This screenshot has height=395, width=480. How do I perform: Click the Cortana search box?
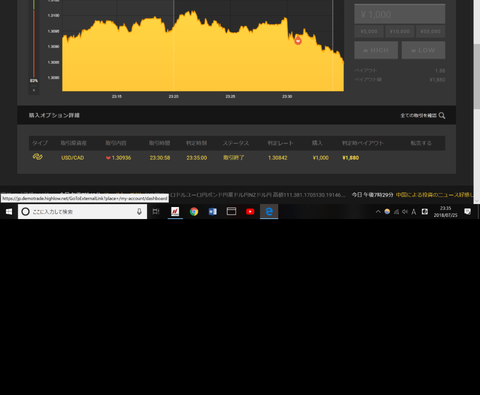pyautogui.click(x=82, y=211)
